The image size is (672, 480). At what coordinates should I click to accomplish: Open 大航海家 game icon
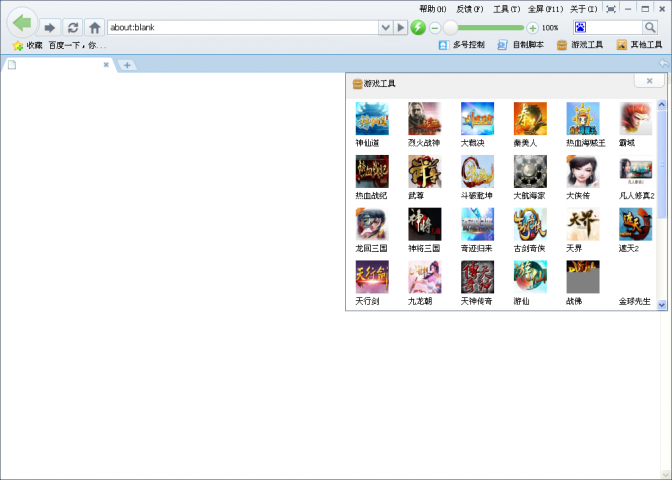[x=530, y=171]
